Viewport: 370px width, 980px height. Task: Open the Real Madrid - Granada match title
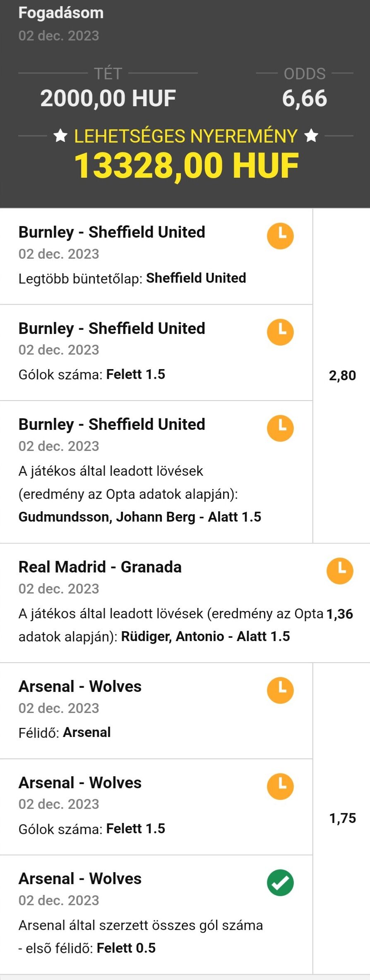(x=100, y=567)
